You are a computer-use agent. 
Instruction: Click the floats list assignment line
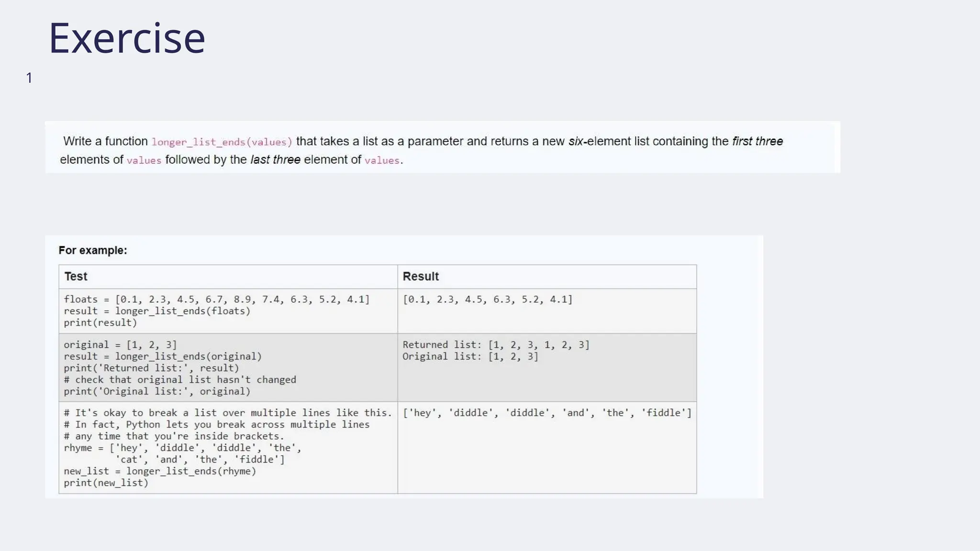[x=216, y=299]
